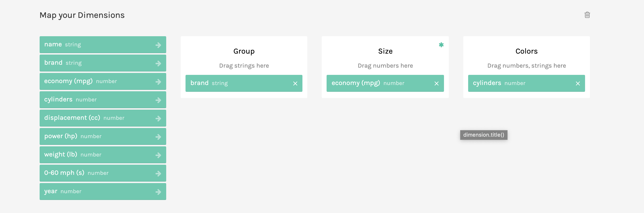The height and width of the screenshot is (213, 644).
Task: Click the arrow icon on brand dimension
Action: pos(158,64)
